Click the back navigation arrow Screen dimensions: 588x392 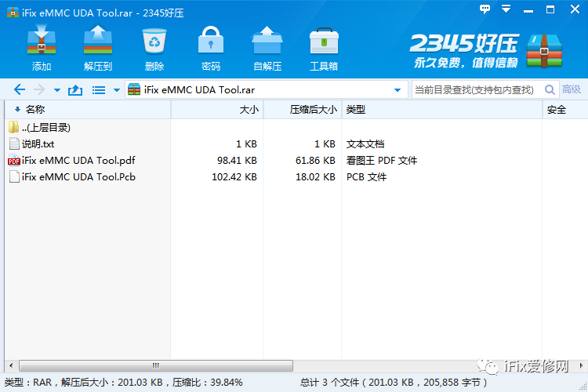coord(20,89)
